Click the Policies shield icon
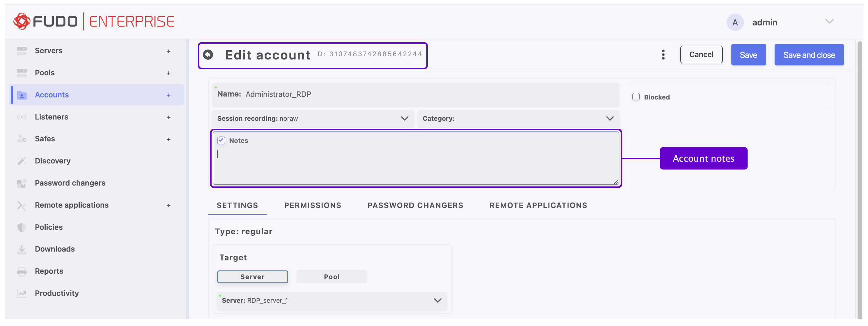The image size is (868, 326). (x=22, y=227)
